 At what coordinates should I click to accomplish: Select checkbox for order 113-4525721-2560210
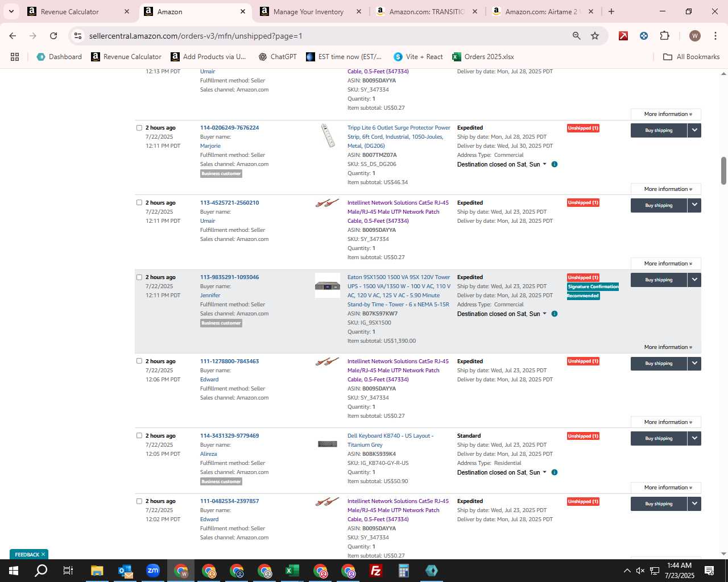[x=139, y=202]
